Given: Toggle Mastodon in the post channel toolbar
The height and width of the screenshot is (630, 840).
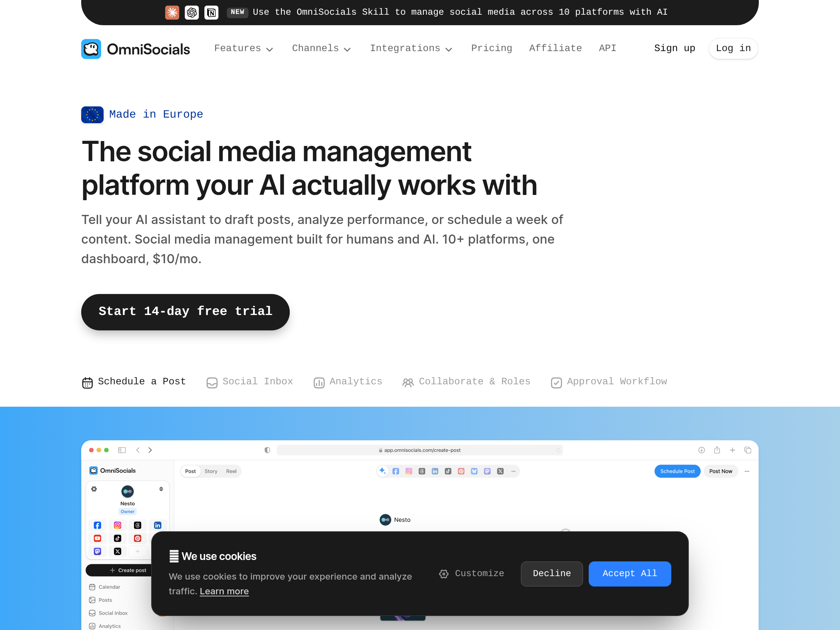Looking at the screenshot, I should coord(488,471).
